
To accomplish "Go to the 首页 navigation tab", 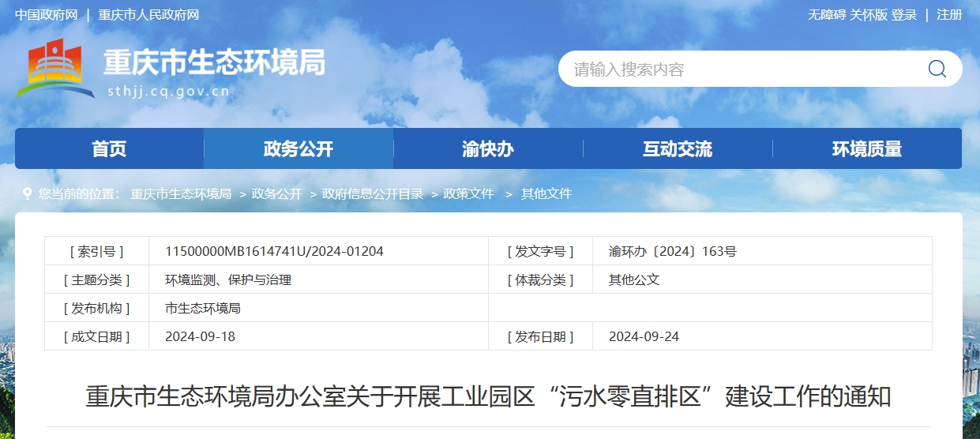I will [109, 148].
